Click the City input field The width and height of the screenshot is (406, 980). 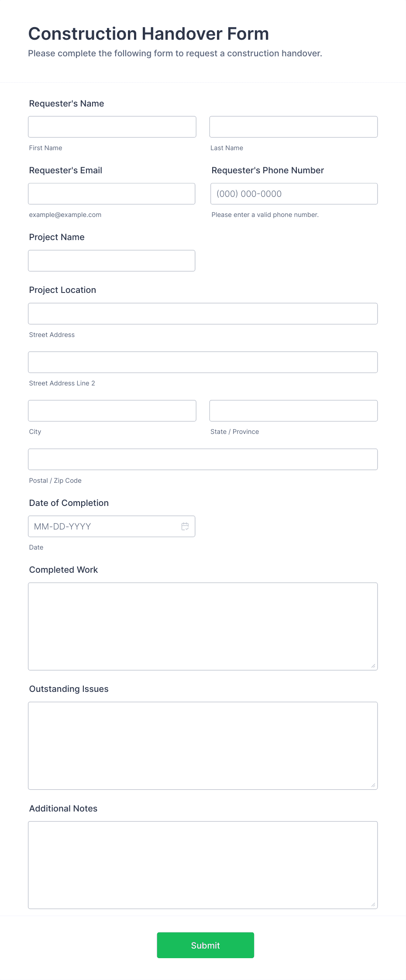[x=112, y=411]
